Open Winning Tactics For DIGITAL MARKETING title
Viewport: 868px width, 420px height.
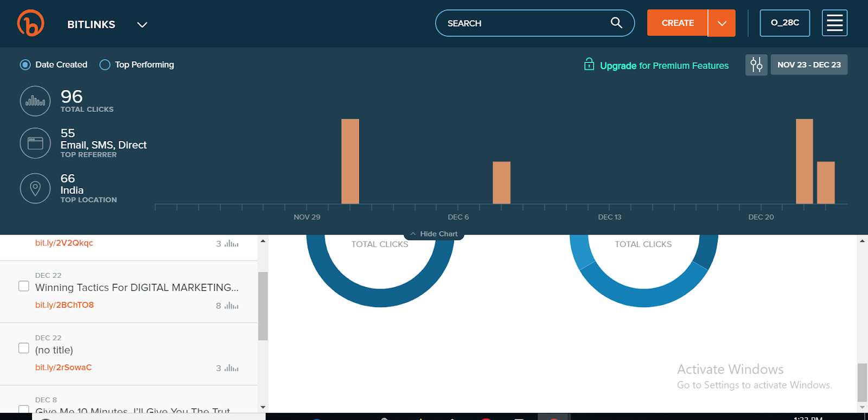click(137, 288)
